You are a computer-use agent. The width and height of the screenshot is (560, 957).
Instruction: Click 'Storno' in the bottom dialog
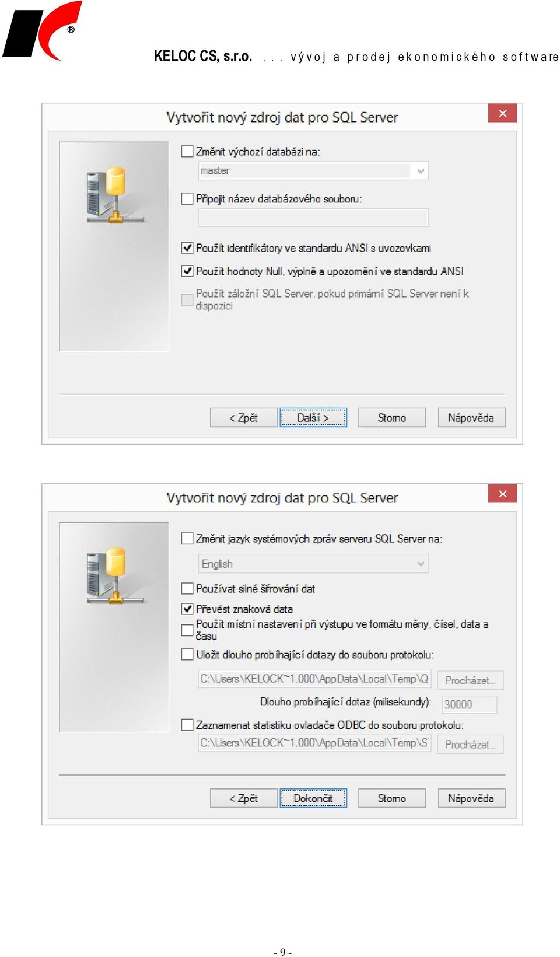pyautogui.click(x=392, y=798)
